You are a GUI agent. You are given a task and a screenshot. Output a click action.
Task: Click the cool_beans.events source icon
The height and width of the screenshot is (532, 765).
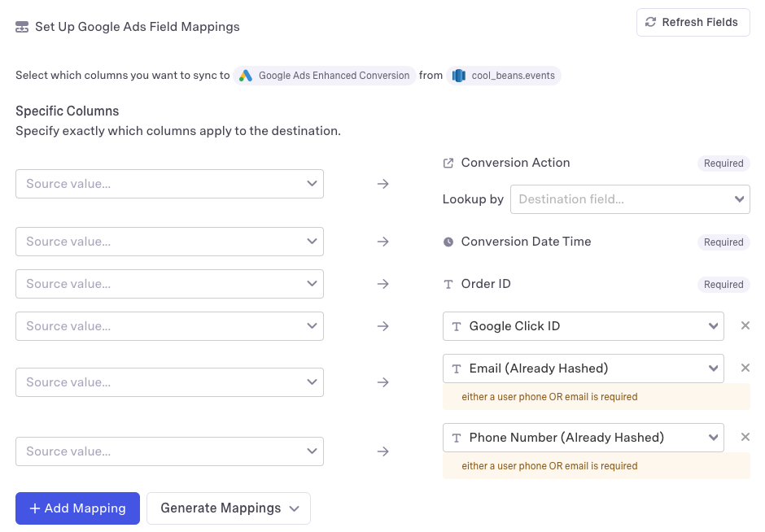[x=459, y=76]
